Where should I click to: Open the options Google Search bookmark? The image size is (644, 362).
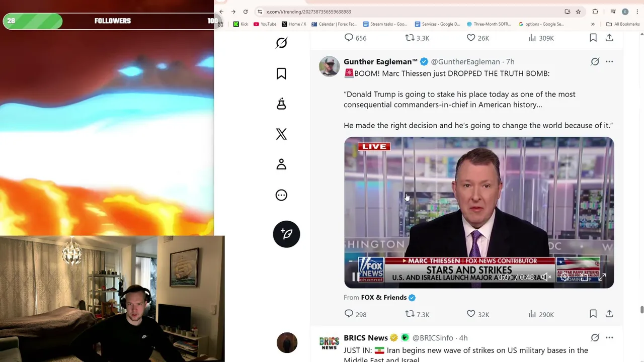click(x=541, y=24)
